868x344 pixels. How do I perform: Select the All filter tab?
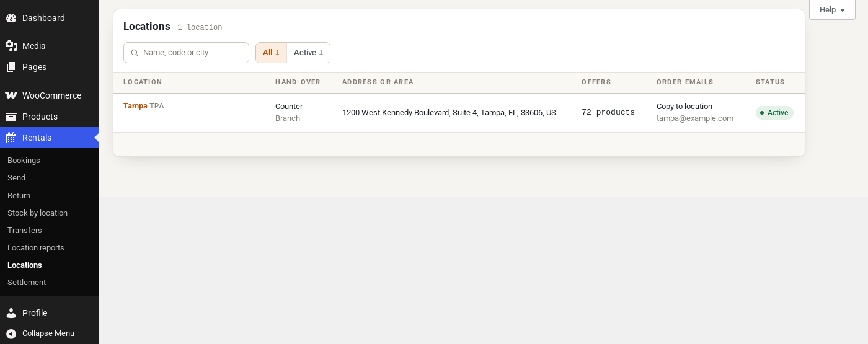tap(271, 53)
